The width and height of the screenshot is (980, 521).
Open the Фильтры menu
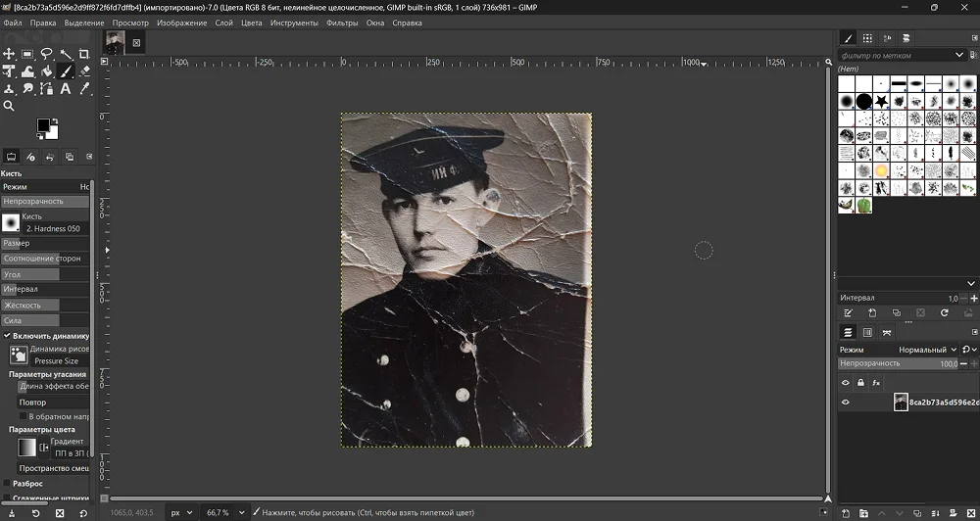[x=342, y=23]
